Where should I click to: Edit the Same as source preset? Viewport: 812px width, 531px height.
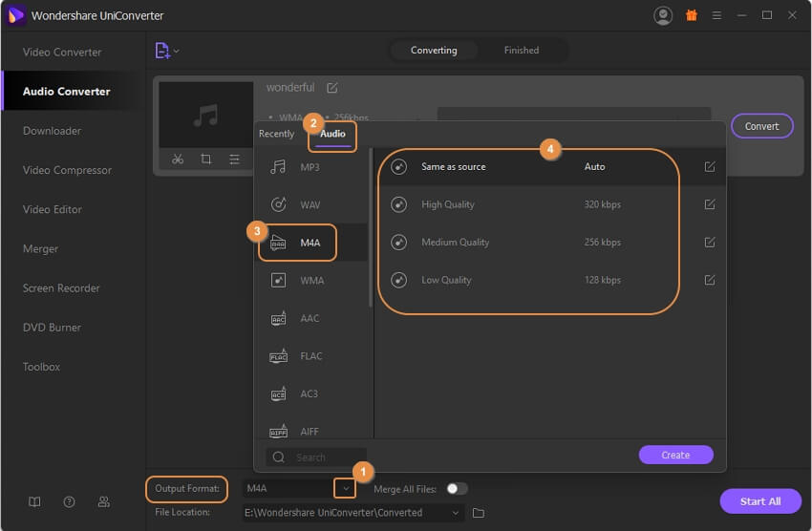point(710,166)
